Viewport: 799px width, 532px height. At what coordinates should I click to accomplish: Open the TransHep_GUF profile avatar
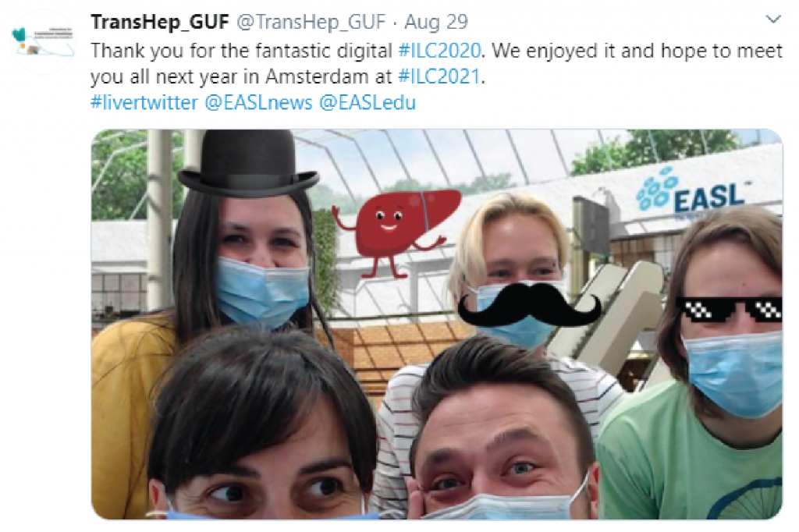44,42
